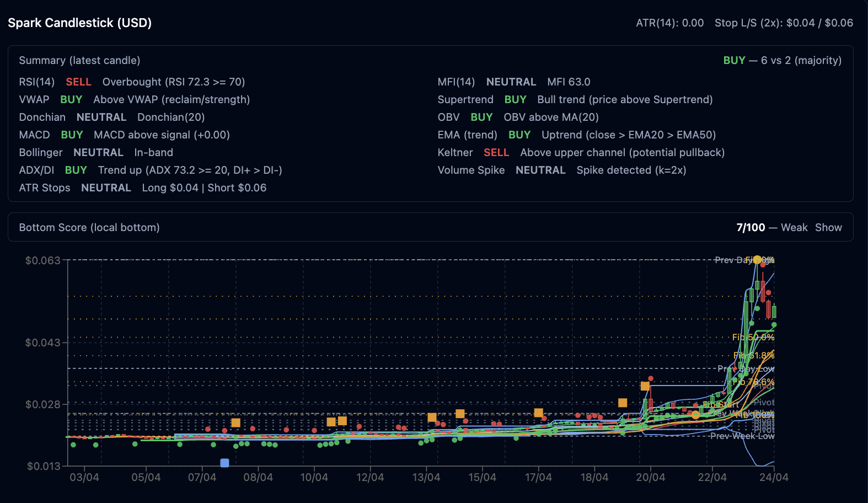Click the Fib 50.0% level label
The height and width of the screenshot is (503, 868).
click(753, 337)
